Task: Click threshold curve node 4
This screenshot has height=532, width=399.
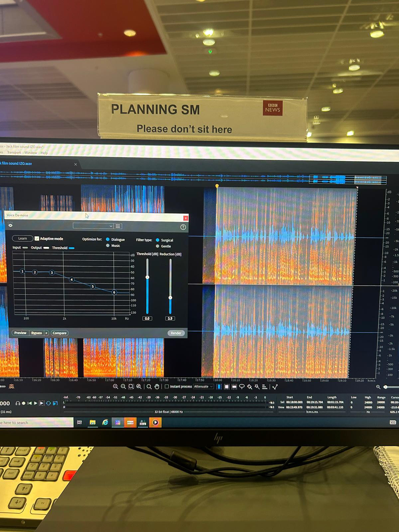Action: tap(71, 280)
